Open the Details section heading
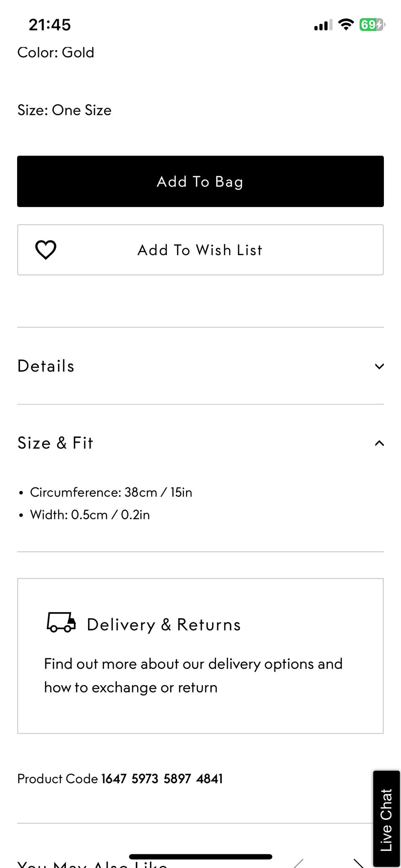 click(x=46, y=366)
